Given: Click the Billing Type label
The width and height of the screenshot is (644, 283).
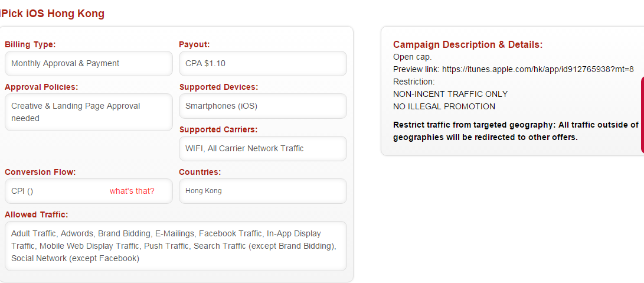Looking at the screenshot, I should 30,44.
